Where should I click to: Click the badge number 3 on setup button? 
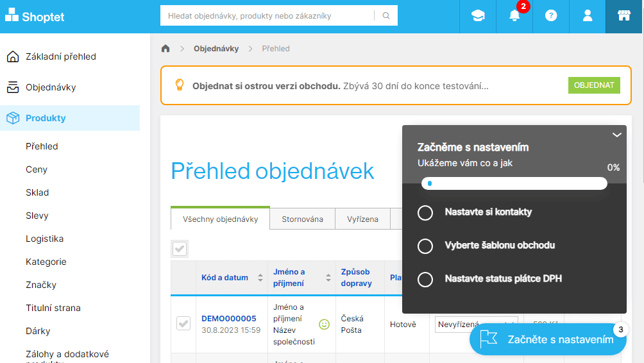point(621,329)
